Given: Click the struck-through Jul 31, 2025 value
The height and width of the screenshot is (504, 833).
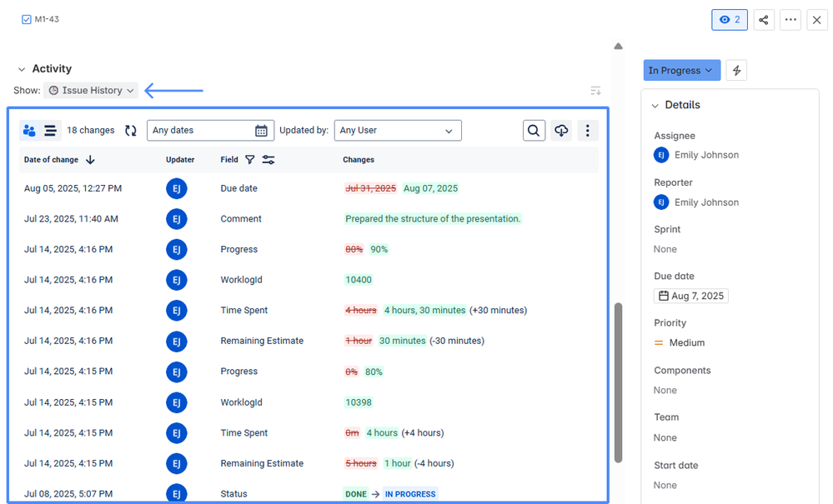Looking at the screenshot, I should point(371,188).
